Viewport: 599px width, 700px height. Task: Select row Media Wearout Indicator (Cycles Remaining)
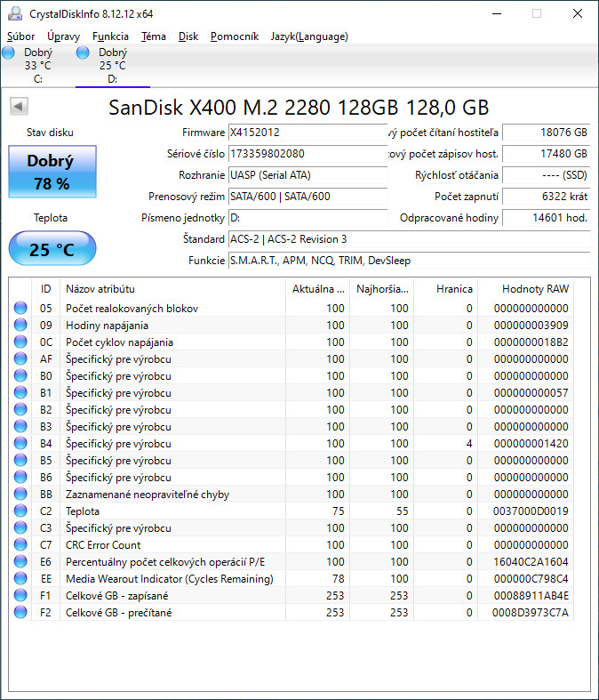coord(292,578)
